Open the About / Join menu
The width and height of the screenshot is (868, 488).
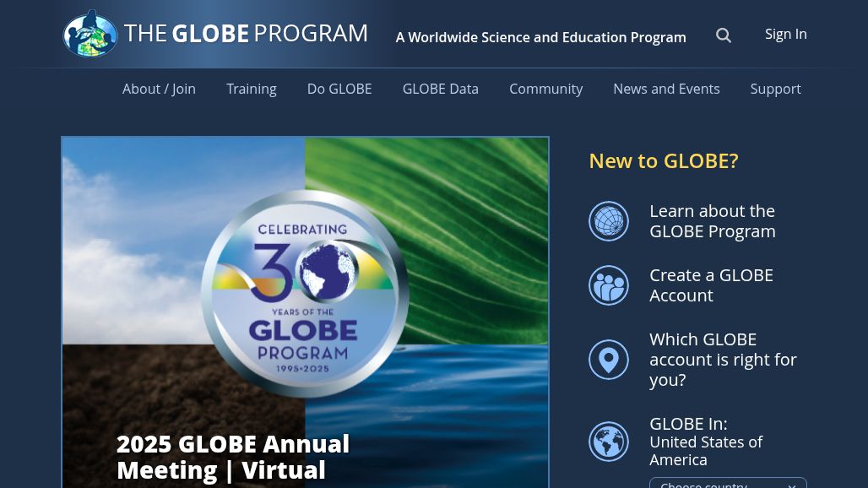point(159,89)
